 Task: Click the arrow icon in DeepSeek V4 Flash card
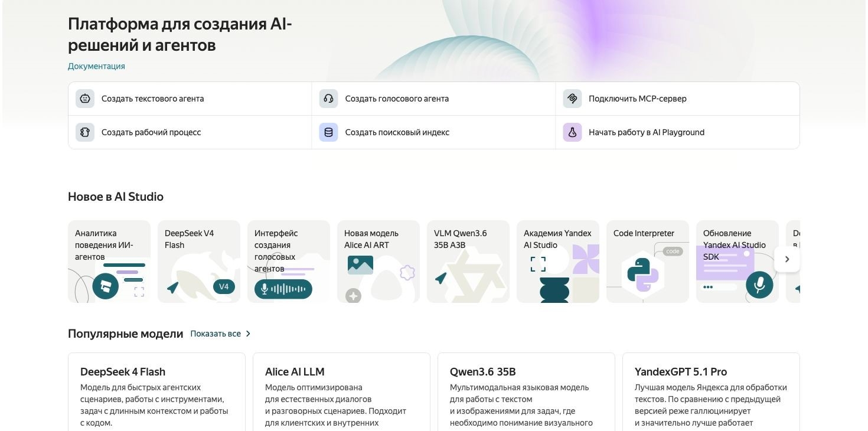(x=172, y=288)
